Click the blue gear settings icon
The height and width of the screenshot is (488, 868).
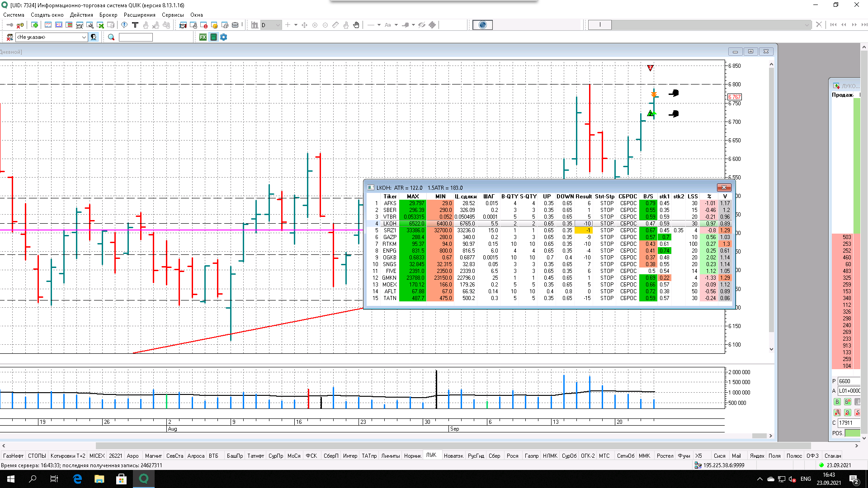coord(223,37)
